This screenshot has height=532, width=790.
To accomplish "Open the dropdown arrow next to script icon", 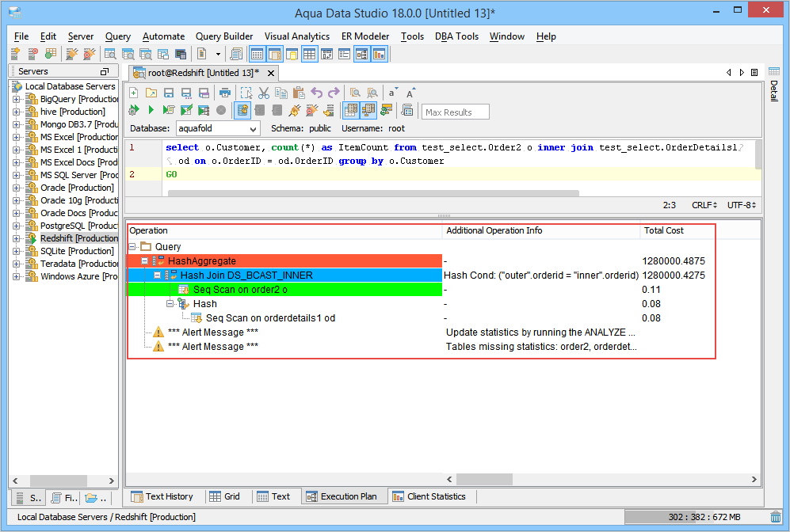I will (x=218, y=54).
